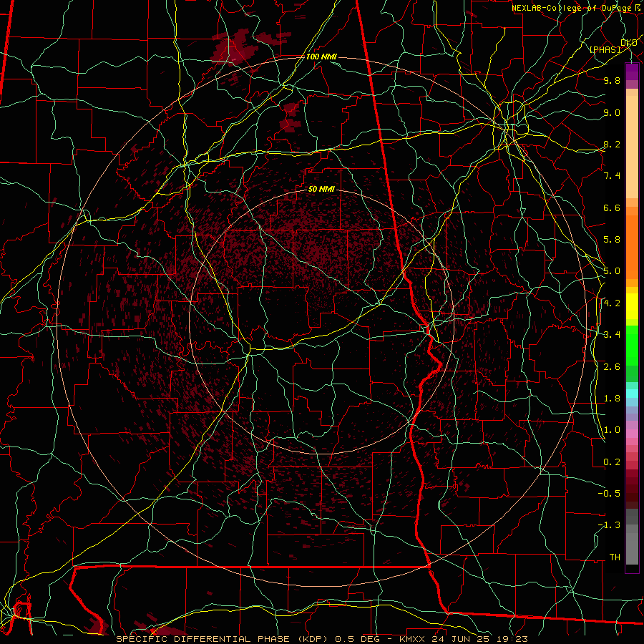Click the 1.0 scale value
This screenshot has height=644, width=644.
[612, 430]
